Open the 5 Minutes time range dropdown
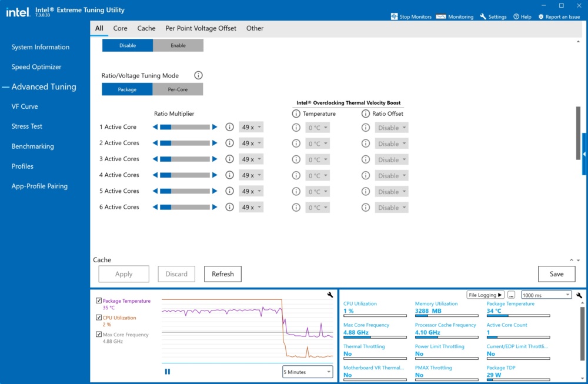588x384 pixels. [307, 372]
